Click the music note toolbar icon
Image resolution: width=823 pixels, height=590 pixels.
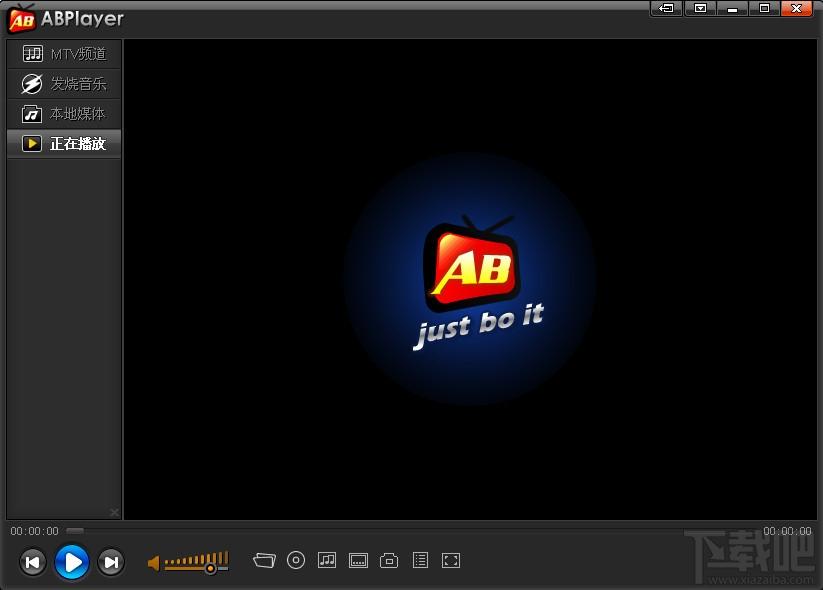tap(327, 560)
